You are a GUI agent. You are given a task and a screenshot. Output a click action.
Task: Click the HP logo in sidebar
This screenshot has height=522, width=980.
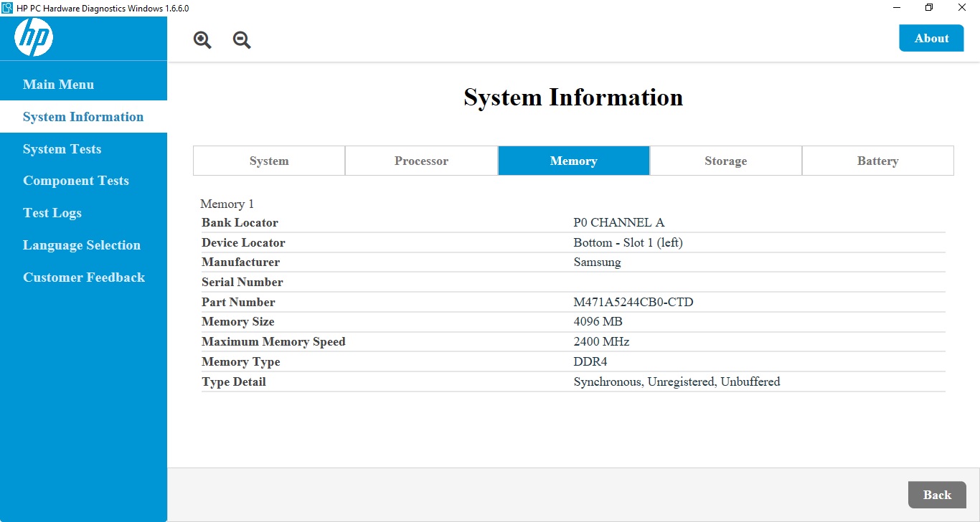click(34, 37)
